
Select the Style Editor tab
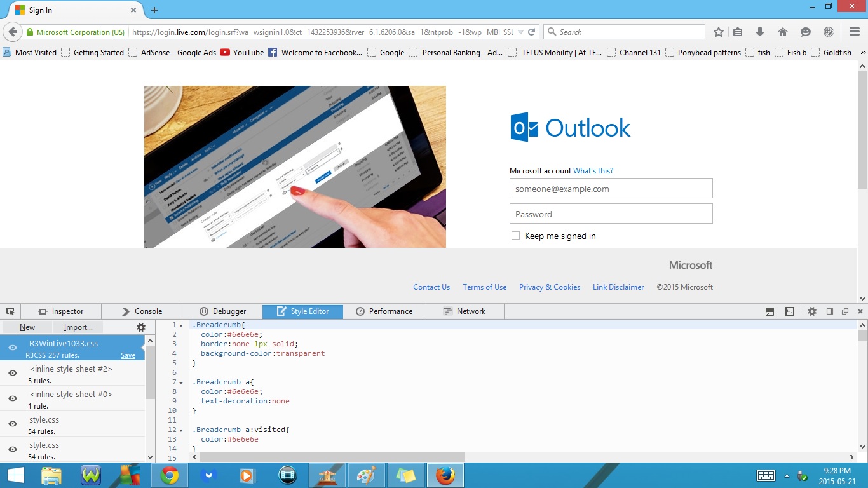coord(303,311)
